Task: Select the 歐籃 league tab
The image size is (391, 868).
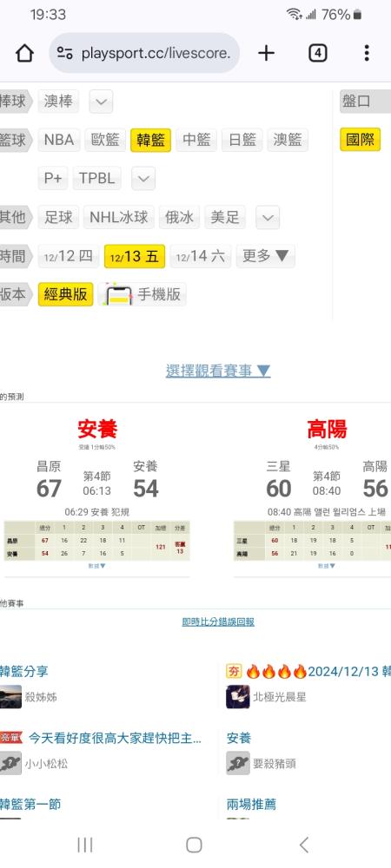Action: (105, 140)
